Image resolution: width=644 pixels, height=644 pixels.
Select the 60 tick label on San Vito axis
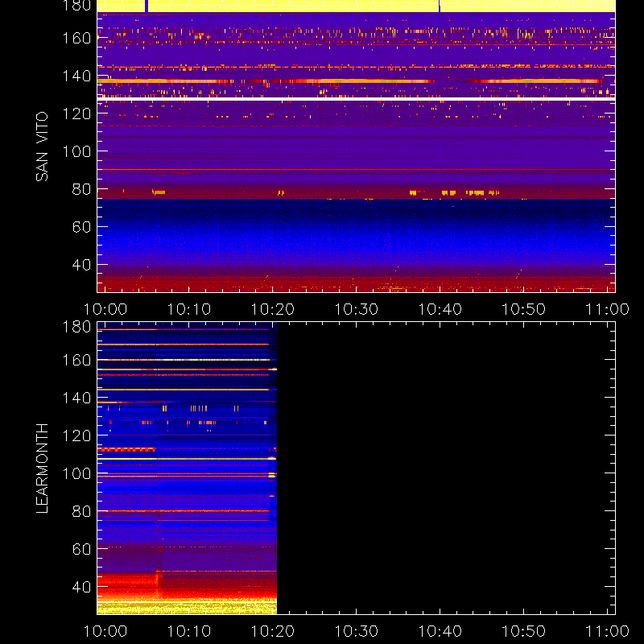tap(81, 227)
